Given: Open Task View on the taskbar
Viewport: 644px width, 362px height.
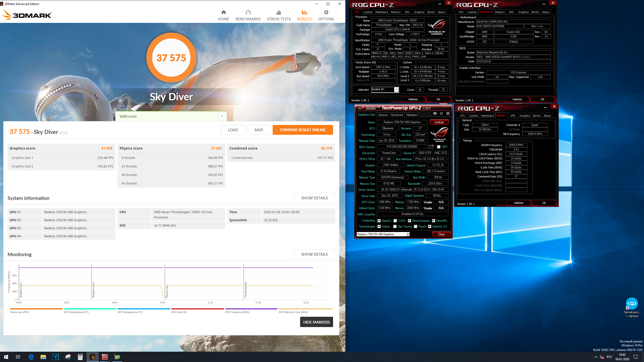Looking at the screenshot, I should pyautogui.click(x=18, y=357).
